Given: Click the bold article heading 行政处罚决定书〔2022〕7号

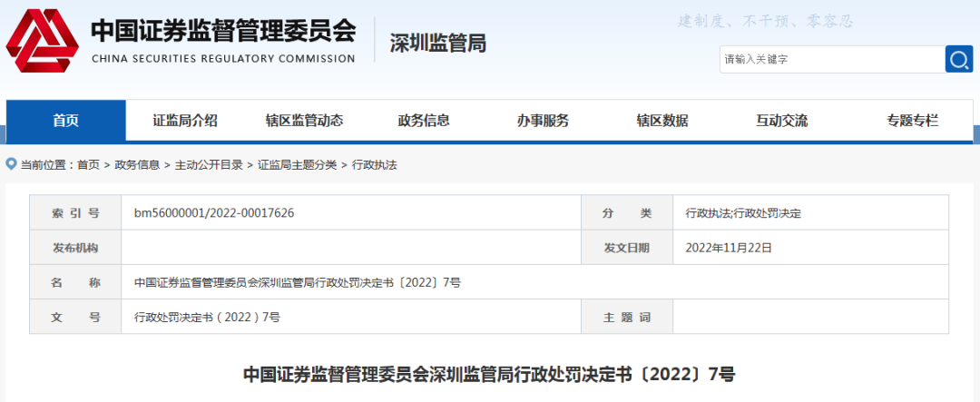Looking at the screenshot, I should (490, 375).
